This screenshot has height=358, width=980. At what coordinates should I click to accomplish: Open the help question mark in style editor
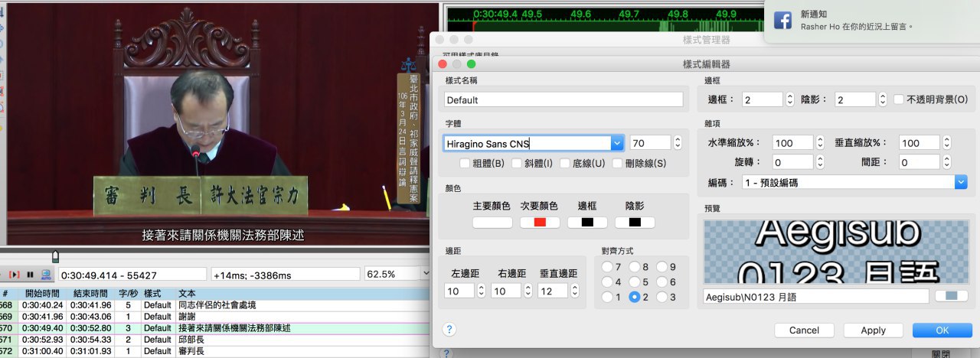[449, 330]
